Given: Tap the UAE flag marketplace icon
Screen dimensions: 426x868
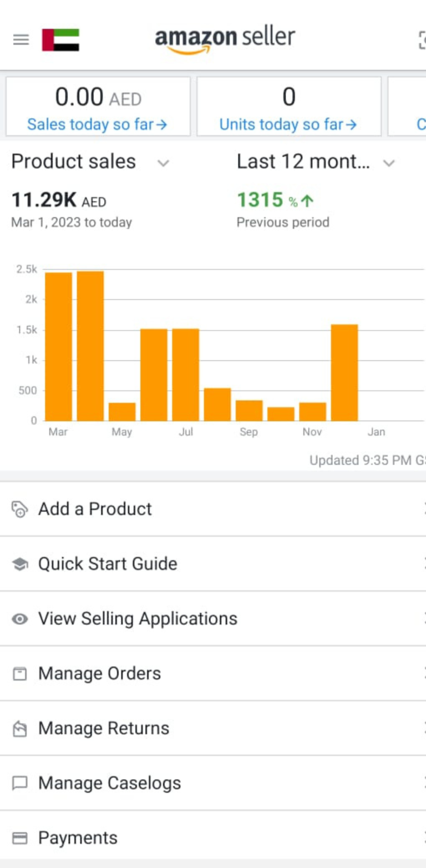Looking at the screenshot, I should [60, 40].
